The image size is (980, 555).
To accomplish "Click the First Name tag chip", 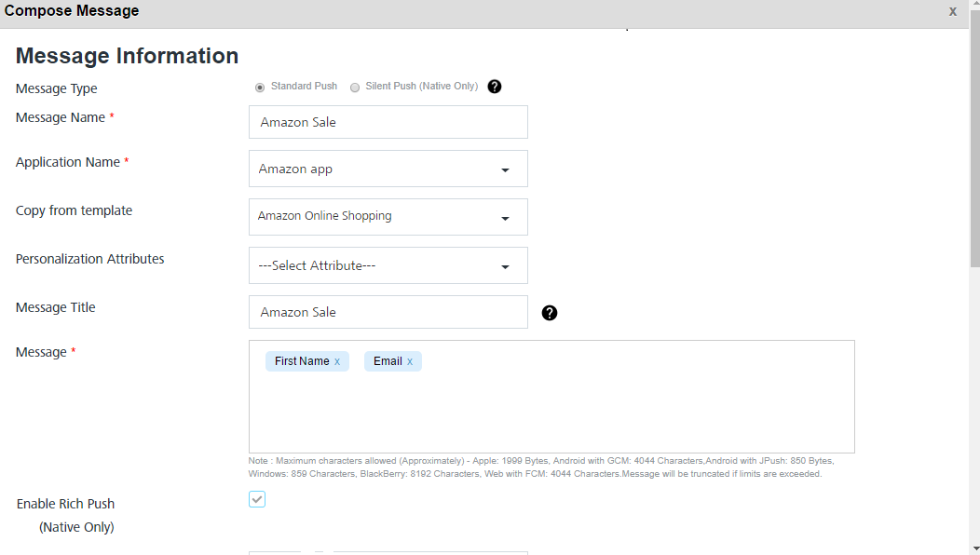I will (302, 361).
